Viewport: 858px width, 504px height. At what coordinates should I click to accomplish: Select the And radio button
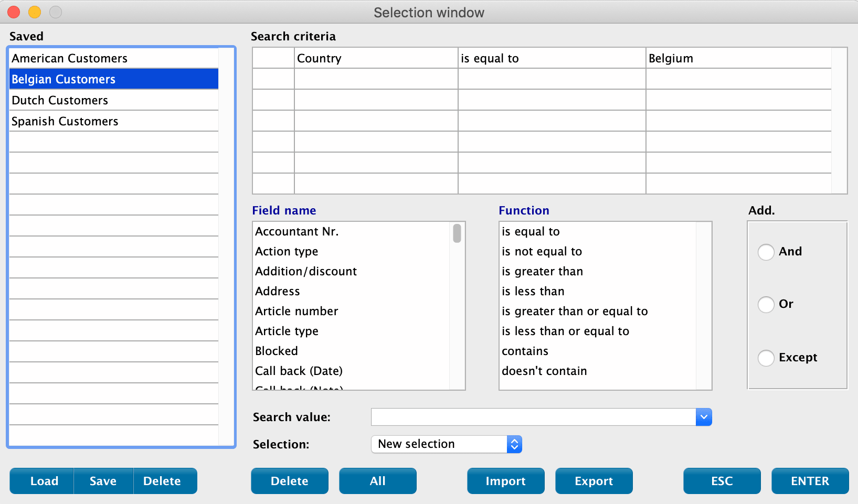pos(766,252)
